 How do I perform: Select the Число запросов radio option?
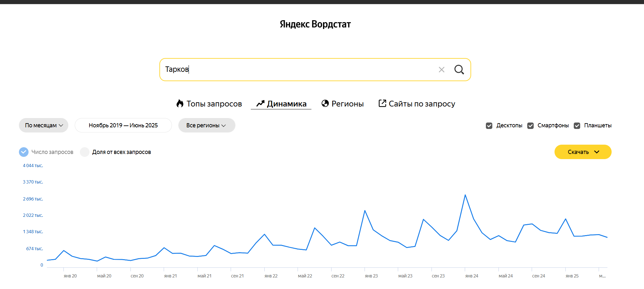coord(24,152)
